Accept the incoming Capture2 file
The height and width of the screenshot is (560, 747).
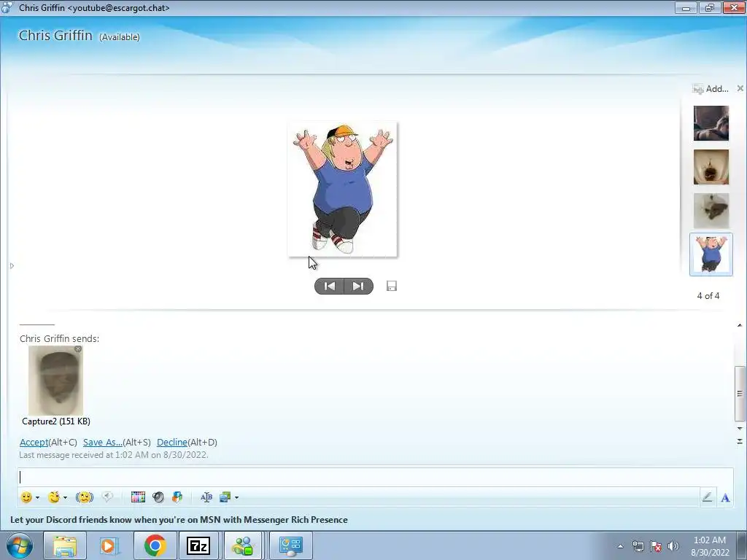34,443
